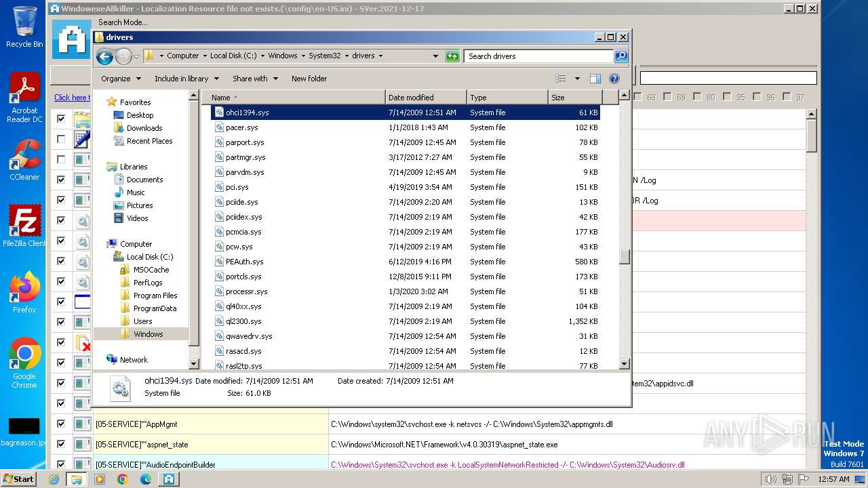The height and width of the screenshot is (488, 868).
Task: Click the File Explorer taskbar icon
Action: click(x=77, y=479)
